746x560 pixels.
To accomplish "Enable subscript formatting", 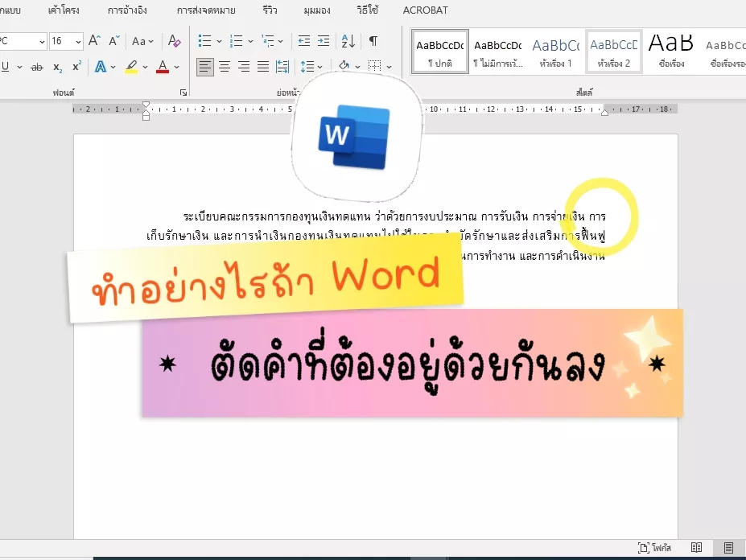I will [56, 67].
